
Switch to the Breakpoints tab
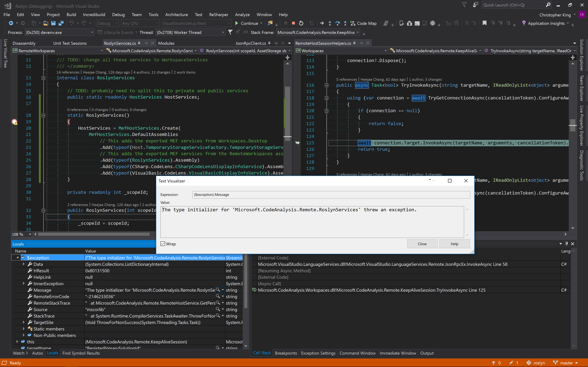[286, 353]
